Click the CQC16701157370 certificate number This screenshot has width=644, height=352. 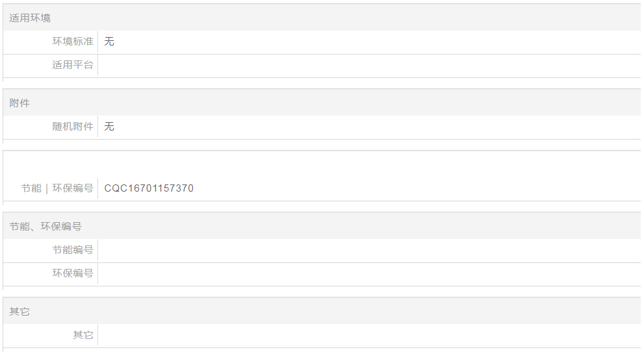pyautogui.click(x=149, y=188)
